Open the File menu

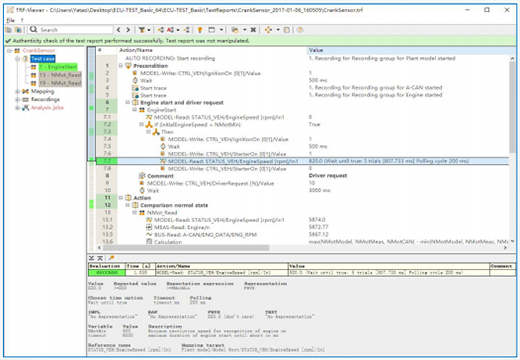pyautogui.click(x=10, y=20)
